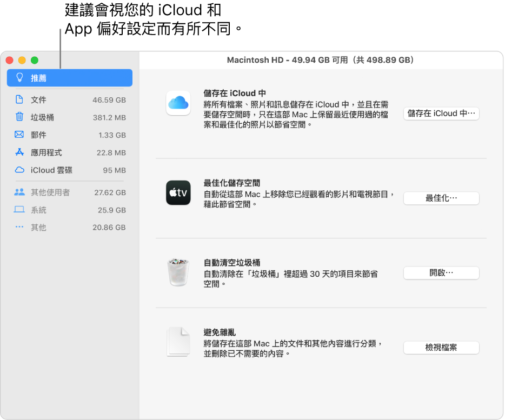Click the App Store icon beside 應用程式

point(19,152)
